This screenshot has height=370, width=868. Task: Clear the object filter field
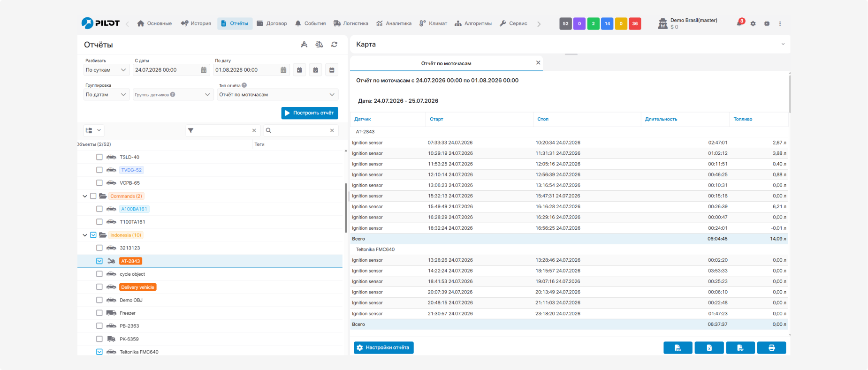(254, 130)
